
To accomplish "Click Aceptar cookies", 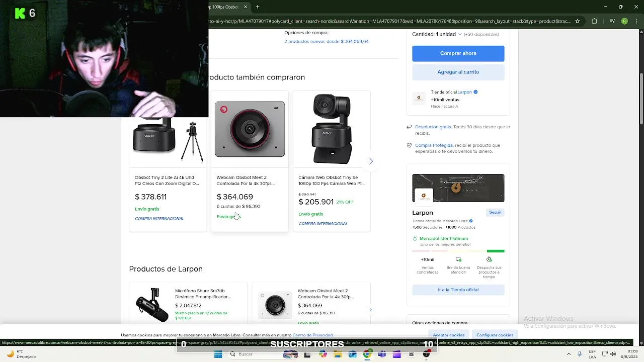I will 449,335.
